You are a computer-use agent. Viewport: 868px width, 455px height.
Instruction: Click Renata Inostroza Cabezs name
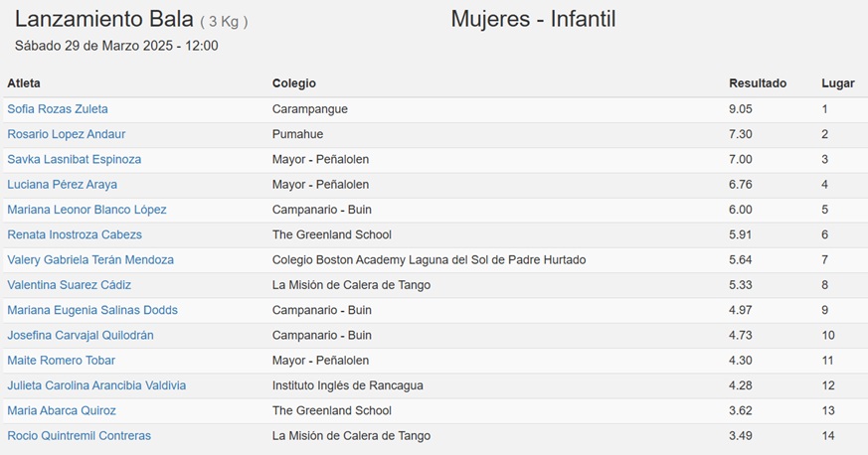pyautogui.click(x=75, y=234)
